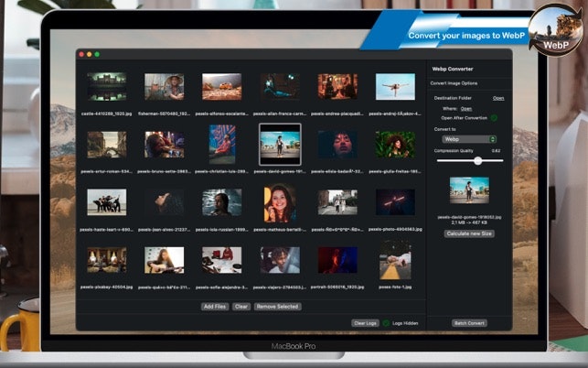Select the pexels-sofia-alejandra thumbnail

click(222, 260)
